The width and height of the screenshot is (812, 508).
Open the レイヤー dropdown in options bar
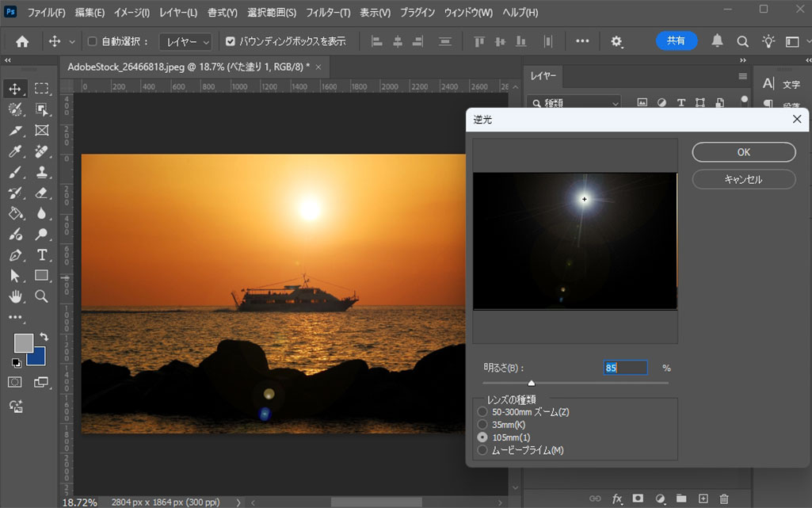(185, 41)
